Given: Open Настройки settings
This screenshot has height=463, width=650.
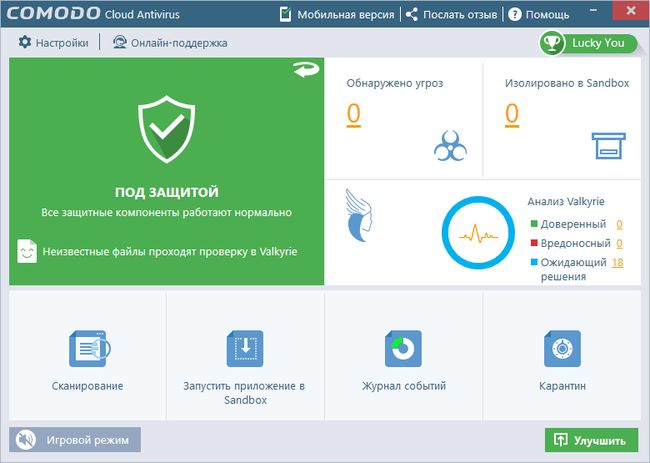Looking at the screenshot, I should pos(53,43).
